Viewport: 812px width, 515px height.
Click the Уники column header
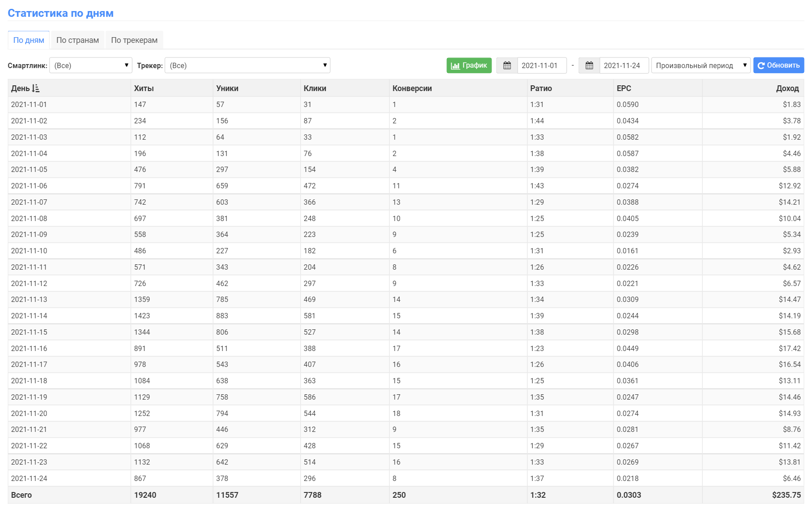[227, 88]
